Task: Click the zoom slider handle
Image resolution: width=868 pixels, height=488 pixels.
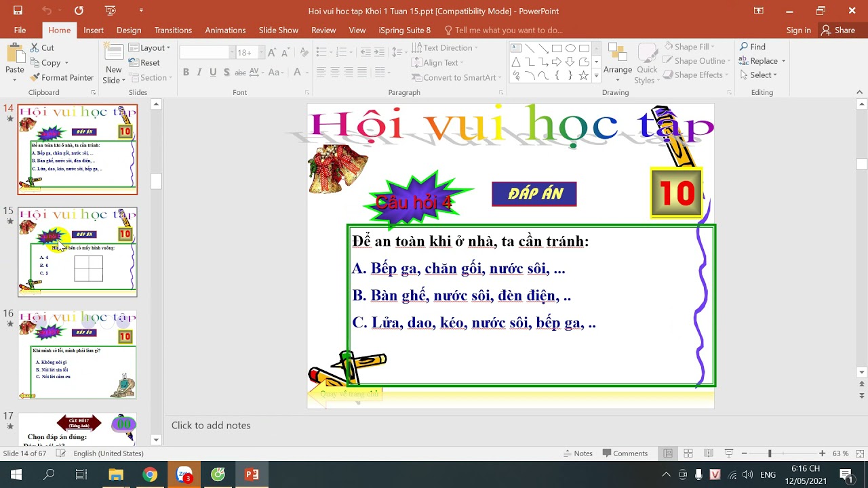Action: click(770, 453)
